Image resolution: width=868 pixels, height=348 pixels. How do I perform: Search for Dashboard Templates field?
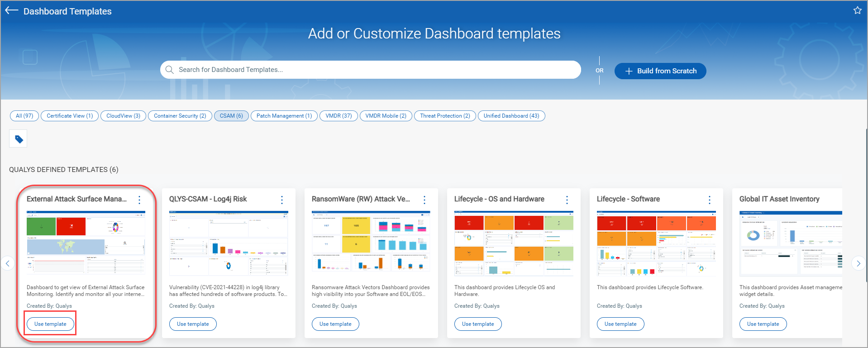click(371, 70)
